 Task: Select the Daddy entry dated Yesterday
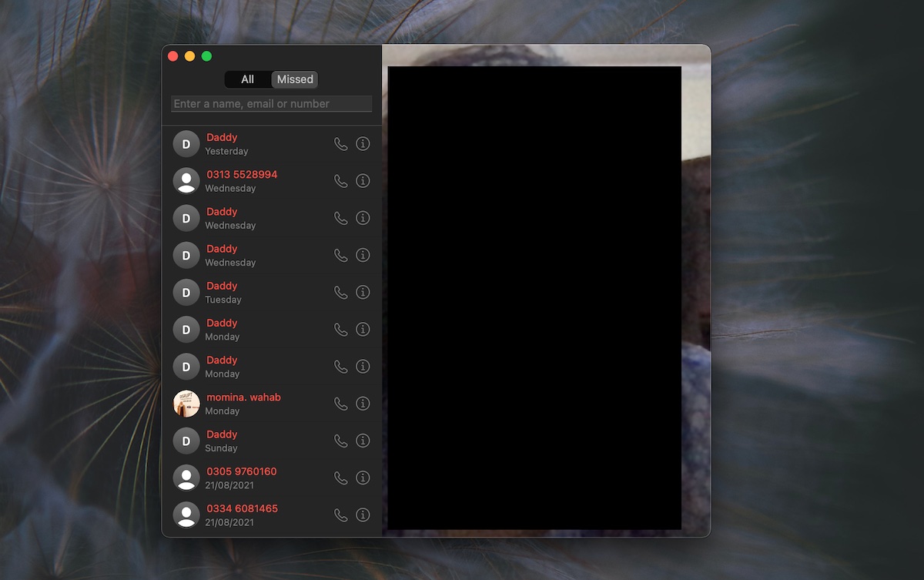272,144
